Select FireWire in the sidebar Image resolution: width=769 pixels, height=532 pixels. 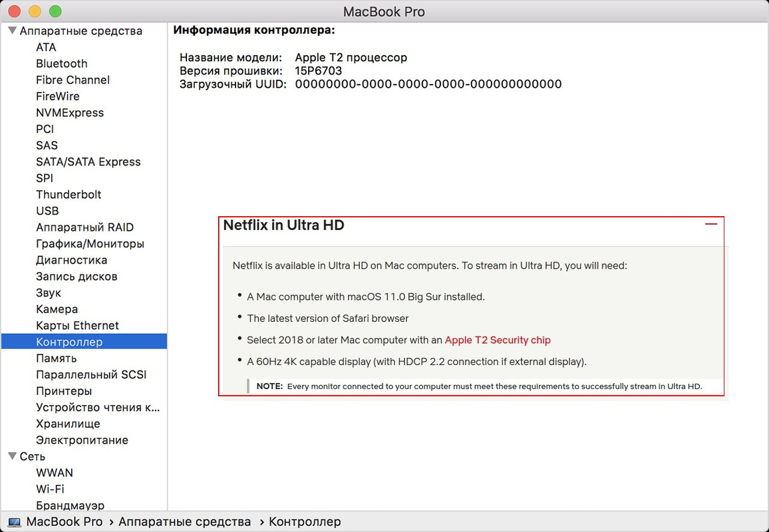point(57,96)
